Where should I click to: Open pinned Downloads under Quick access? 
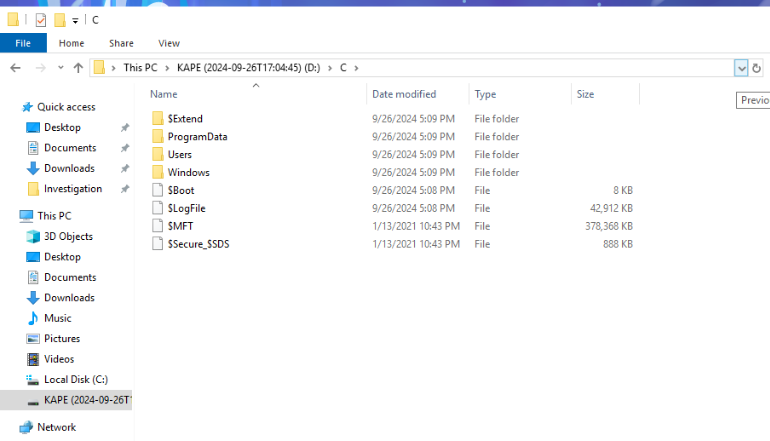point(69,168)
